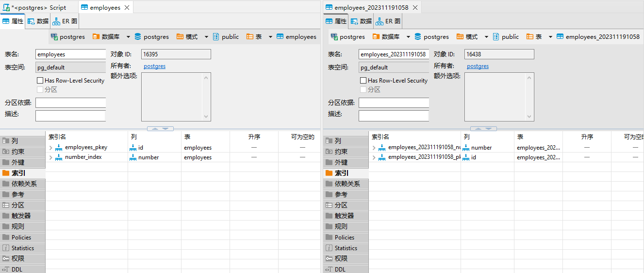
Task: Click employees table breadcrumb item
Action: point(296,36)
